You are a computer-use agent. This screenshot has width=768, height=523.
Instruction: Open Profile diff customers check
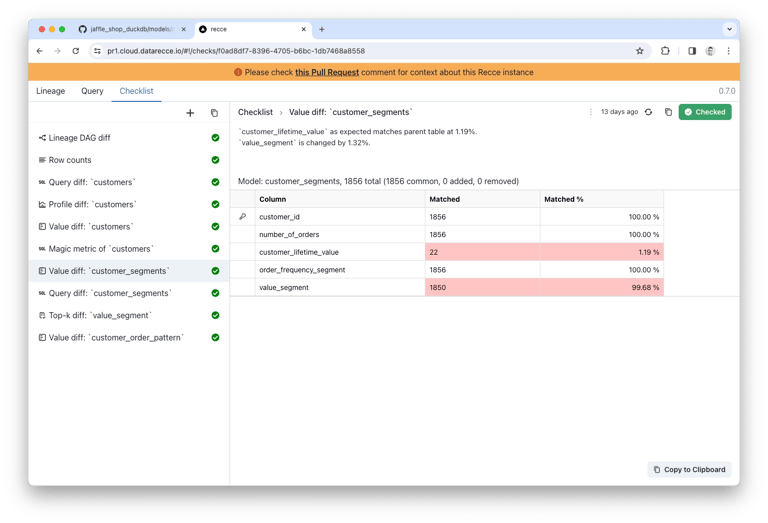(128, 205)
